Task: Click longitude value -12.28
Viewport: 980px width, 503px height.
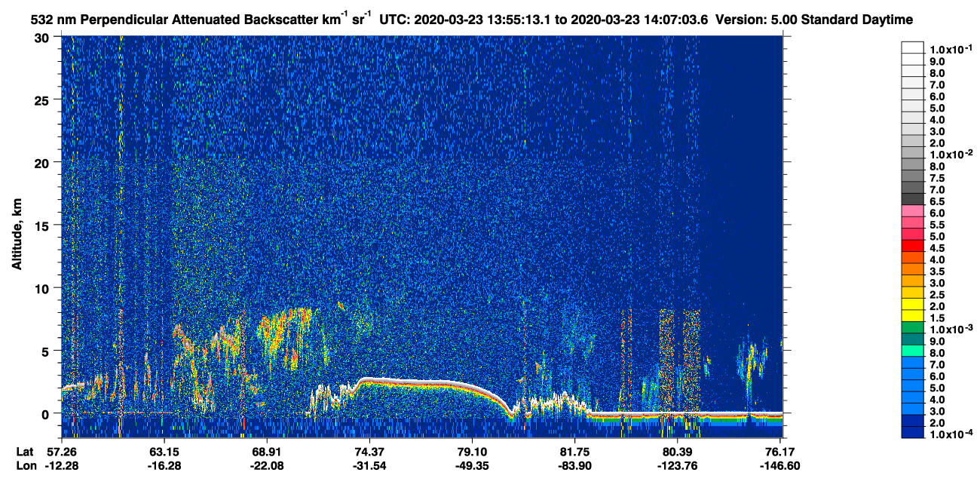Action: pyautogui.click(x=62, y=466)
